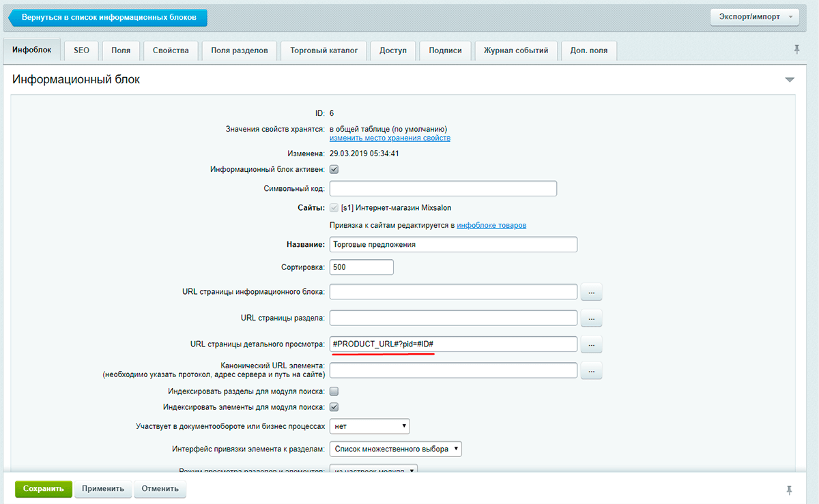
Task: Open Список множественного выбора dropdown
Action: (x=395, y=449)
